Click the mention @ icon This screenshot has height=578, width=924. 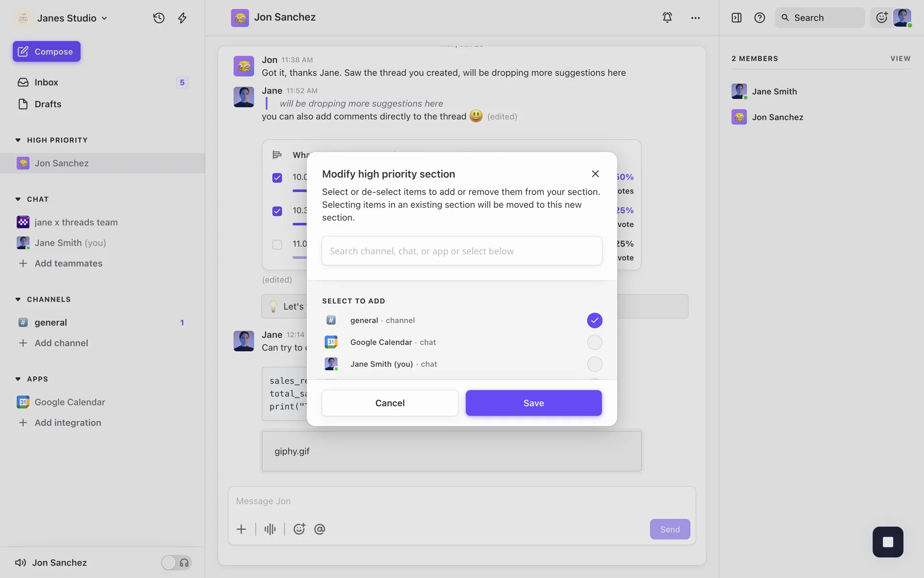tap(320, 529)
